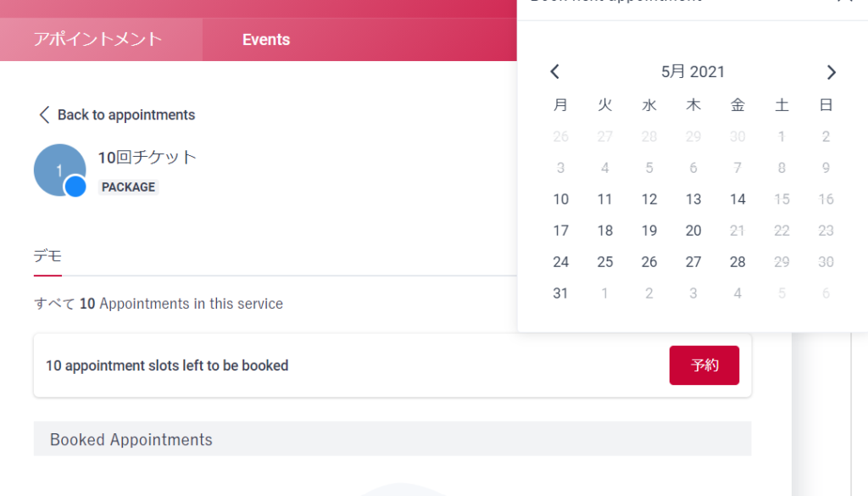Click the back arrow beside Back to appointments

[x=44, y=114]
